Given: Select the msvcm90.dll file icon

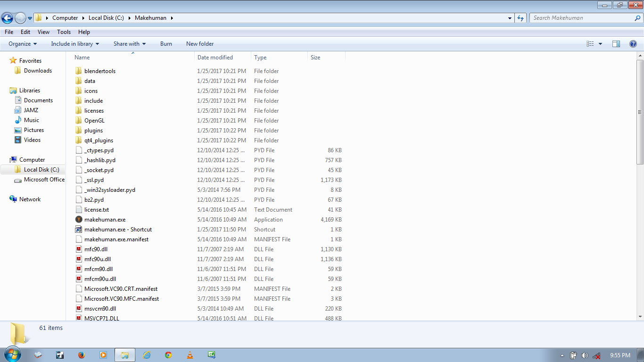Looking at the screenshot, I should 79,309.
